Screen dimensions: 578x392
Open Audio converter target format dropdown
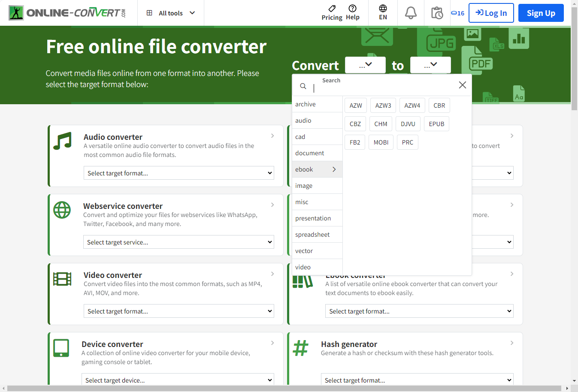(179, 173)
